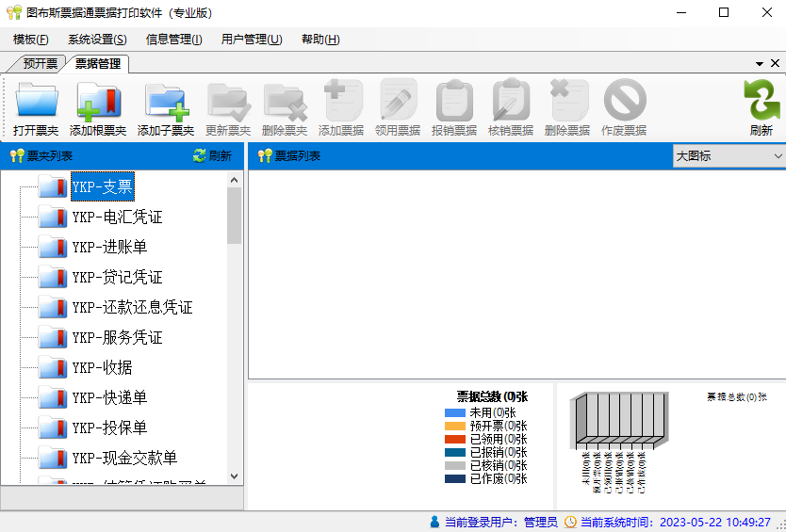Click the folder icon of YKP-贷记凭证
The image size is (786, 532).
point(53,277)
